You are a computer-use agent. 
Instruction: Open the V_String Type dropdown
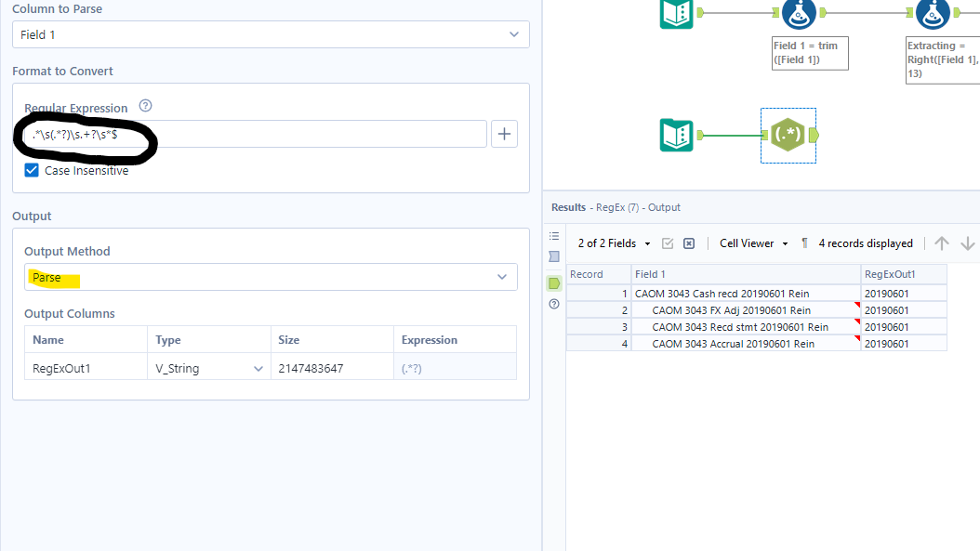(208, 368)
